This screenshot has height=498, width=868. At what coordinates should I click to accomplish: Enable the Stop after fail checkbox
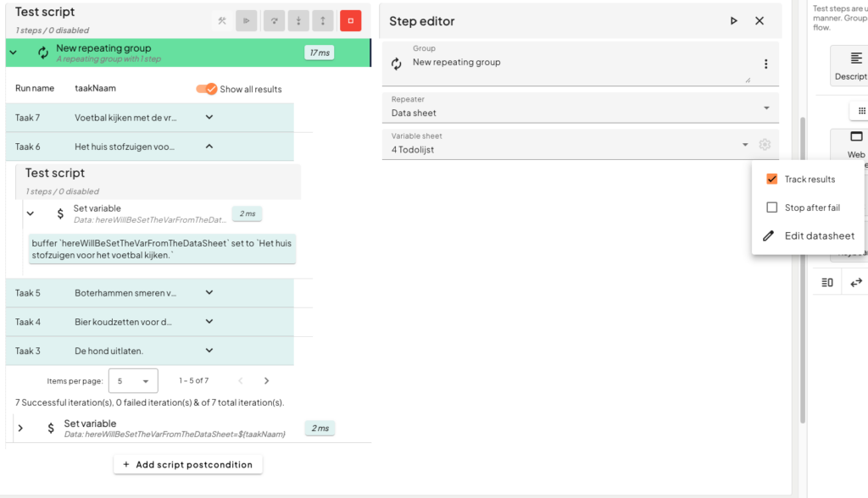771,207
